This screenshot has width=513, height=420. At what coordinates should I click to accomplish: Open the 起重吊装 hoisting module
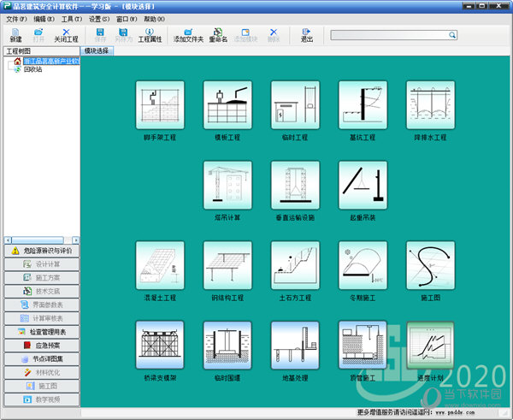[x=363, y=185]
